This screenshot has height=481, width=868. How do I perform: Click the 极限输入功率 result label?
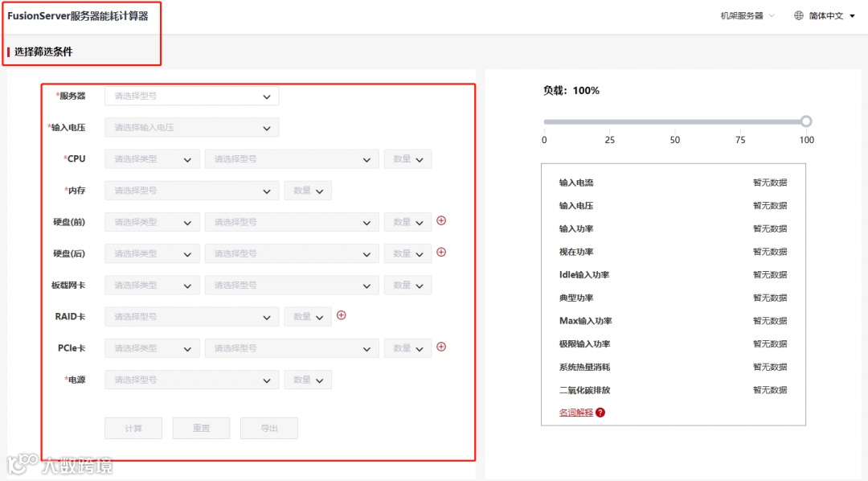[584, 344]
